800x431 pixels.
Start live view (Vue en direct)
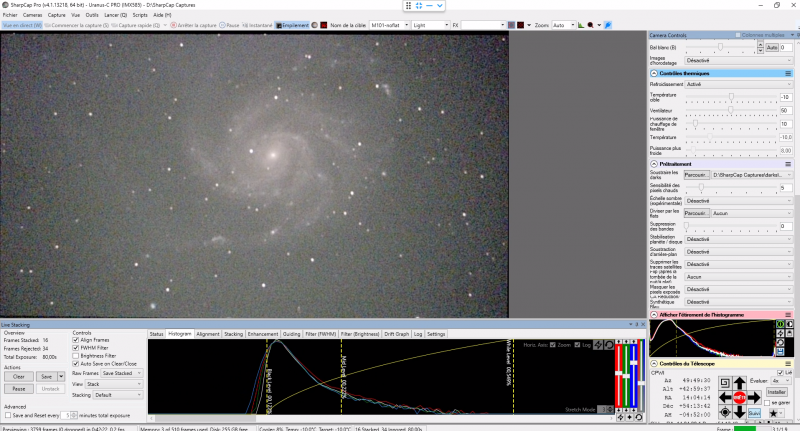[x=22, y=25]
